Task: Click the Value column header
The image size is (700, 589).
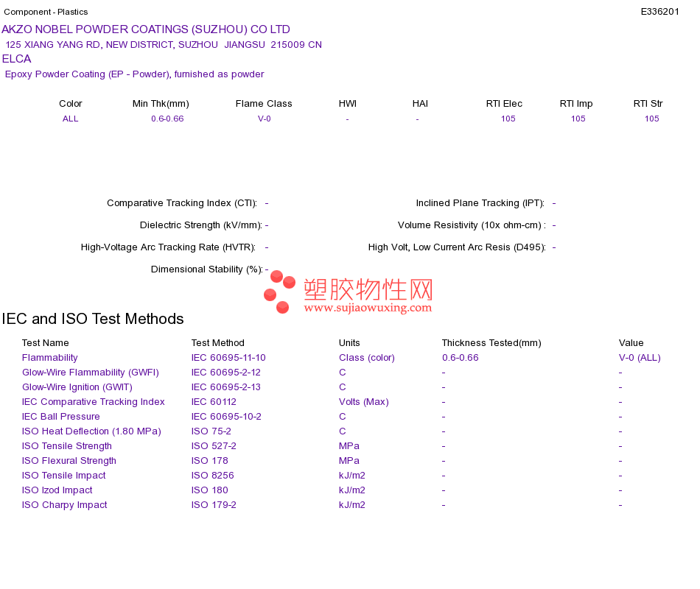Action: pos(631,342)
